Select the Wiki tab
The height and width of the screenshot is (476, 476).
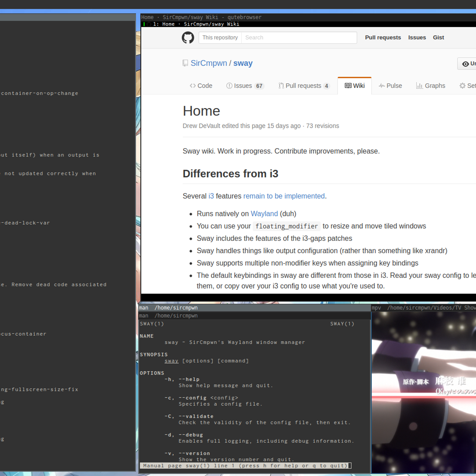tap(355, 86)
